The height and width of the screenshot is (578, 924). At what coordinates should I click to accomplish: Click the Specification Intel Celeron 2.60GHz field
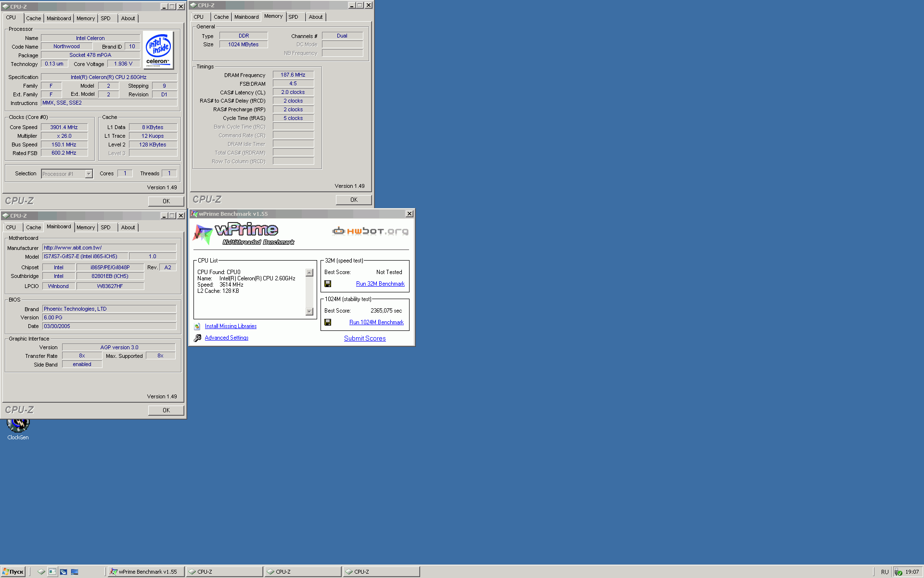coord(109,77)
